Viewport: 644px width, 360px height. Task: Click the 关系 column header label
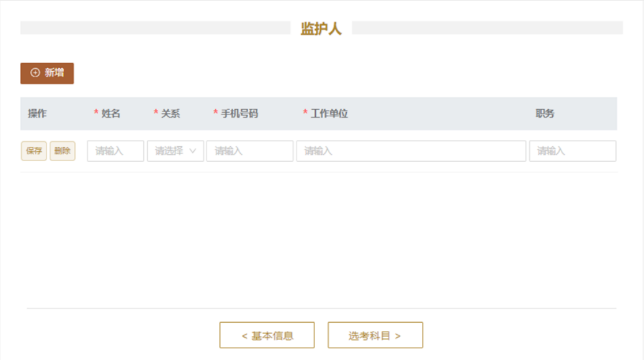(x=171, y=114)
